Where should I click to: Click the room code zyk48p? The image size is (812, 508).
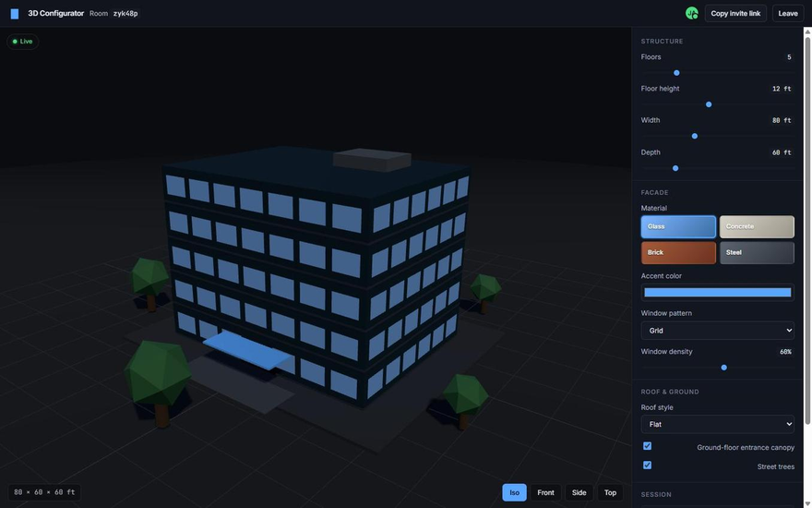[x=125, y=14]
